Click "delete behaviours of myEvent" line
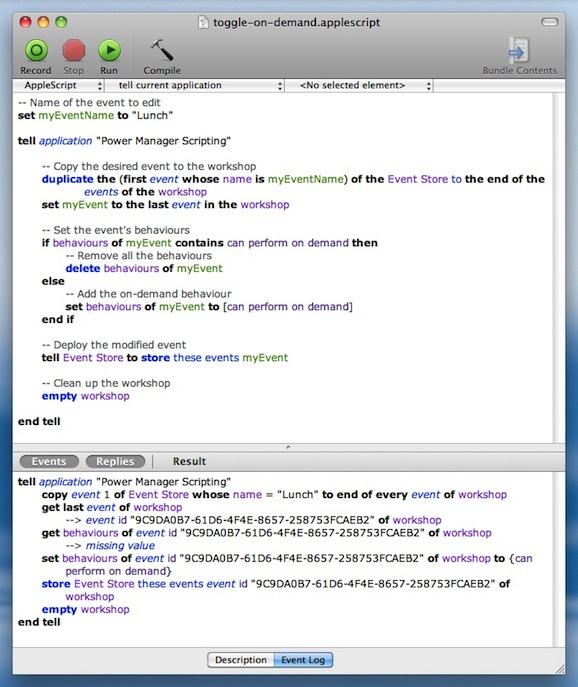This screenshot has height=687, width=578. click(144, 269)
